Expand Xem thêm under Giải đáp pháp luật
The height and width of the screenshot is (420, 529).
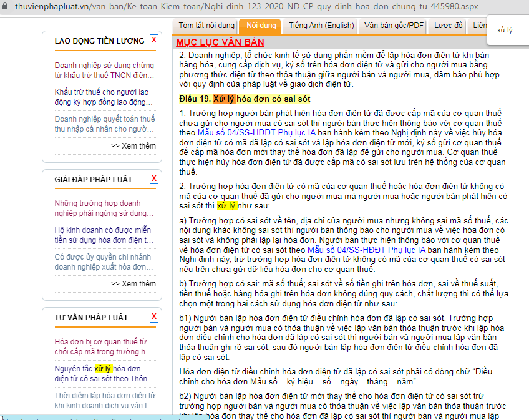coord(133,283)
